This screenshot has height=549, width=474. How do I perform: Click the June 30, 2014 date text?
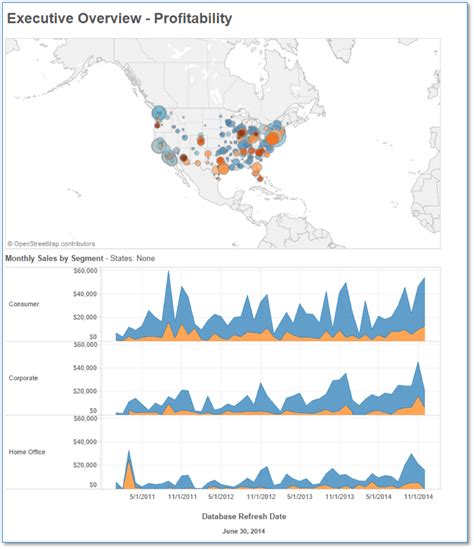pos(244,531)
